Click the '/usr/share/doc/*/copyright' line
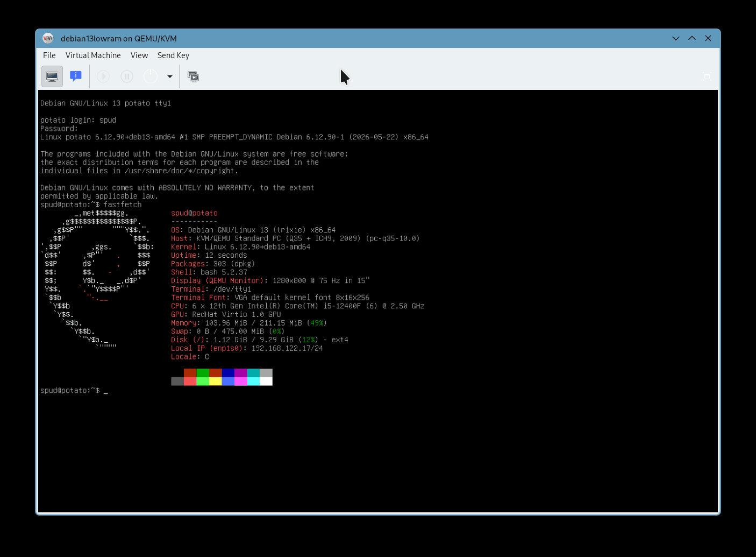Screen dimensions: 756x557 click(x=139, y=171)
